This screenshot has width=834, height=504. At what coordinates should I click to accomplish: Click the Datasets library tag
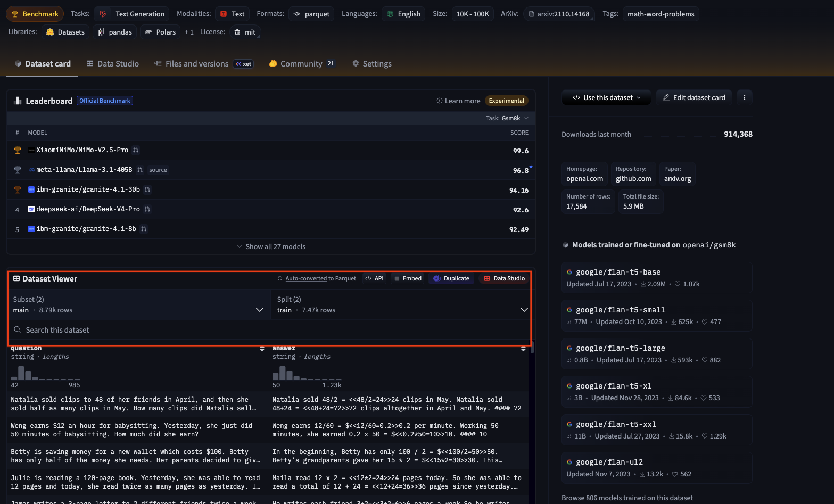pos(65,32)
